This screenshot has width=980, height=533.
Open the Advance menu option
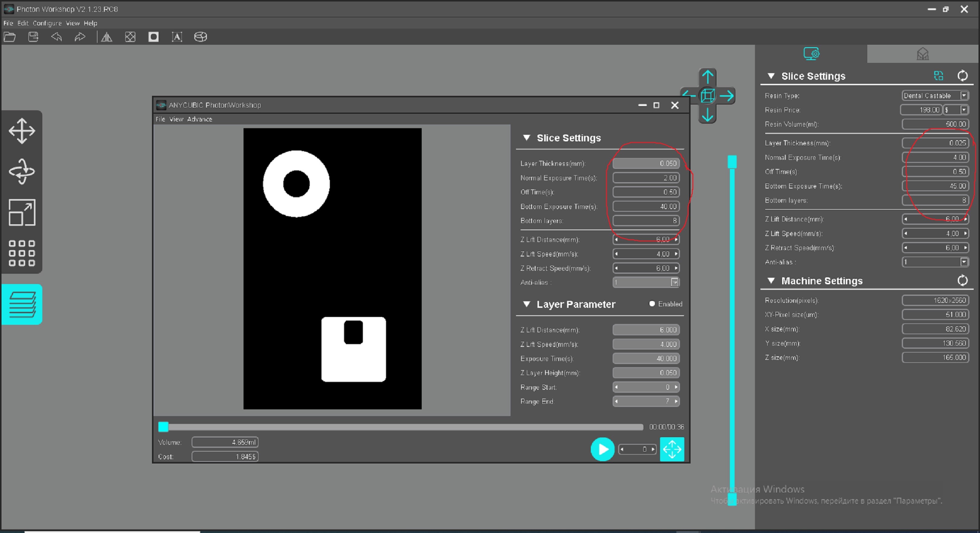click(x=199, y=119)
